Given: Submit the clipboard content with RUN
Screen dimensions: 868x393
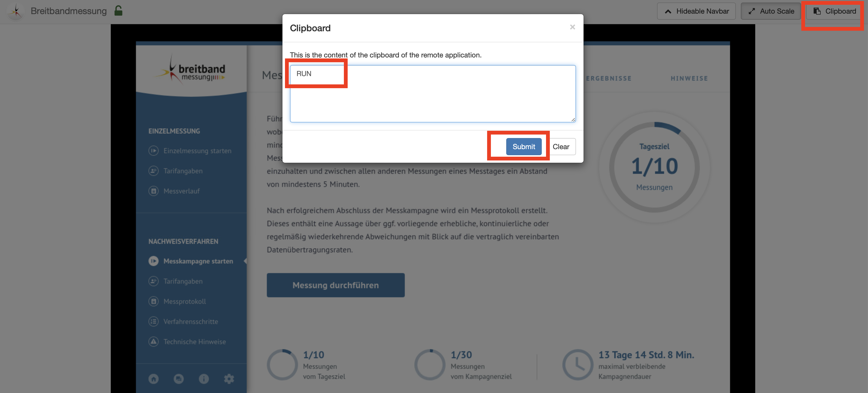Looking at the screenshot, I should 523,146.
